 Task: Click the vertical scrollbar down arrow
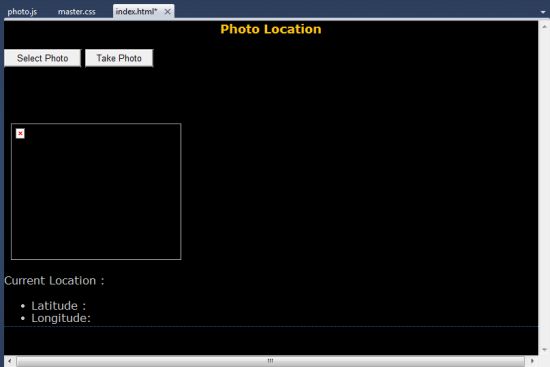tap(544, 349)
